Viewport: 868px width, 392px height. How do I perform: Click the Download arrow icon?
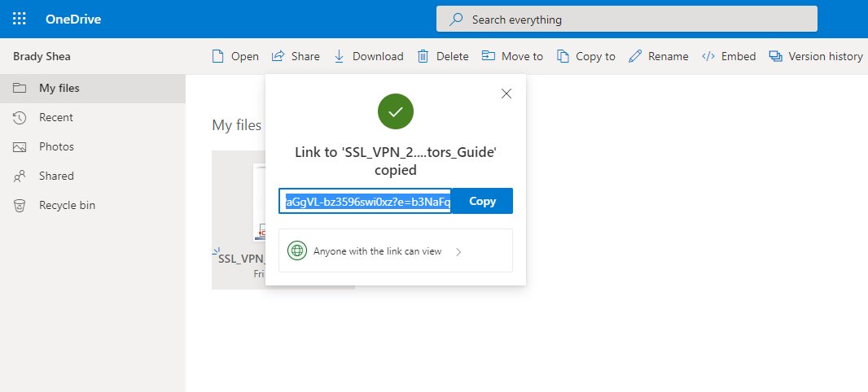340,56
